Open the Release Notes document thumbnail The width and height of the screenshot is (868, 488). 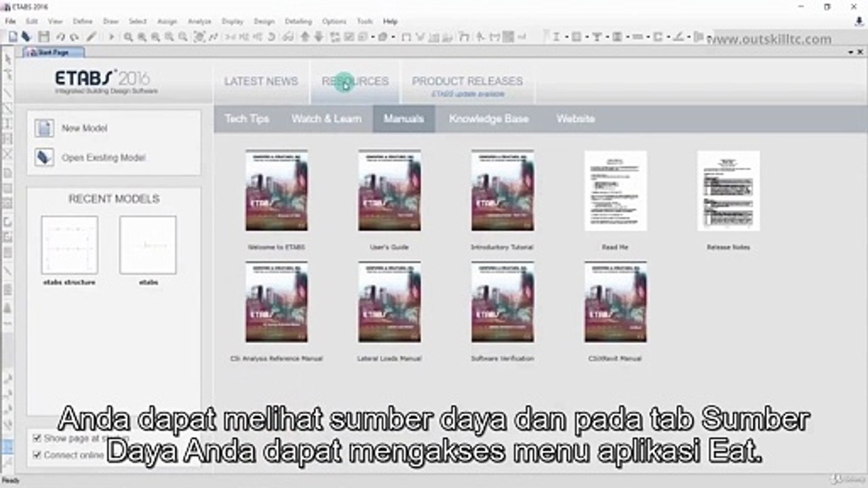tap(728, 191)
